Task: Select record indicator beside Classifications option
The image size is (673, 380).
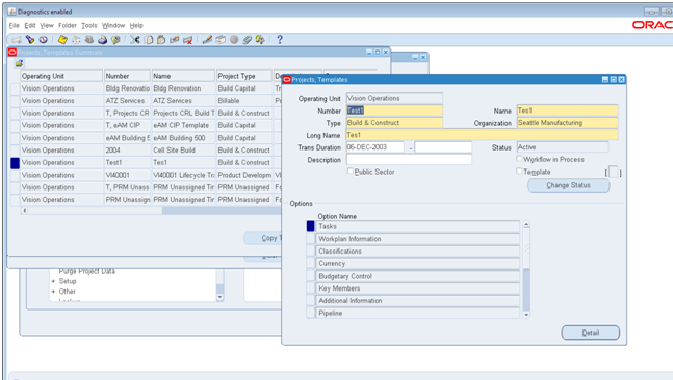Action: pyautogui.click(x=311, y=251)
